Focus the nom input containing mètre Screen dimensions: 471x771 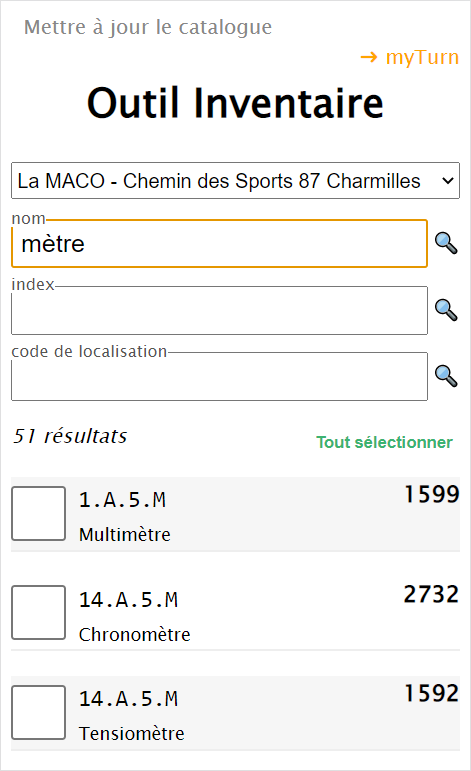(x=219, y=243)
